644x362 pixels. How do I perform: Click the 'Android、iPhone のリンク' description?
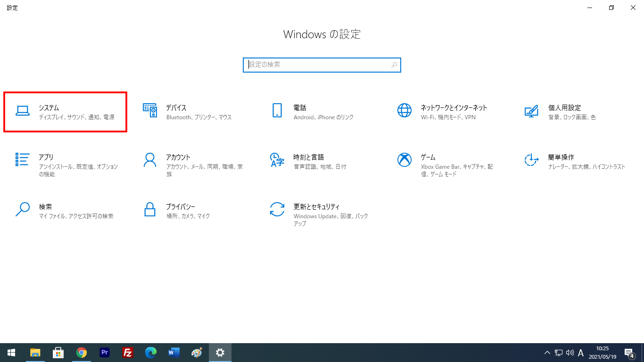click(x=323, y=117)
